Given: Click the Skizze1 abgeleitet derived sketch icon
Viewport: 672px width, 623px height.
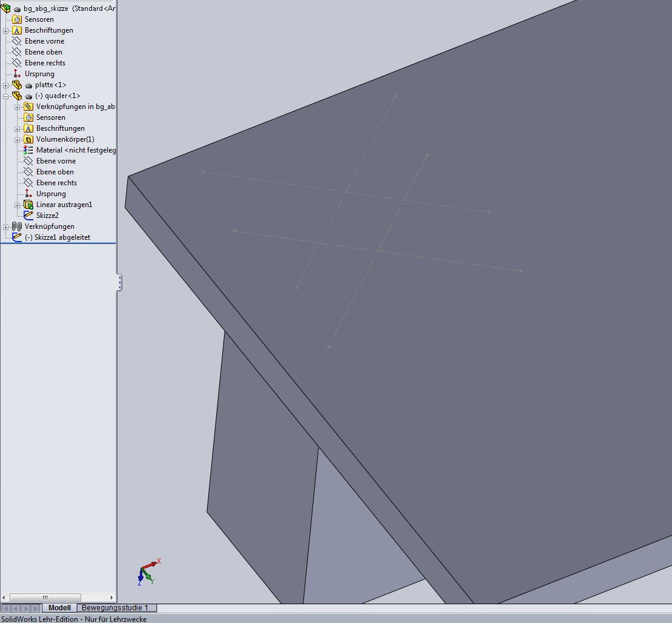Looking at the screenshot, I should click(x=17, y=237).
